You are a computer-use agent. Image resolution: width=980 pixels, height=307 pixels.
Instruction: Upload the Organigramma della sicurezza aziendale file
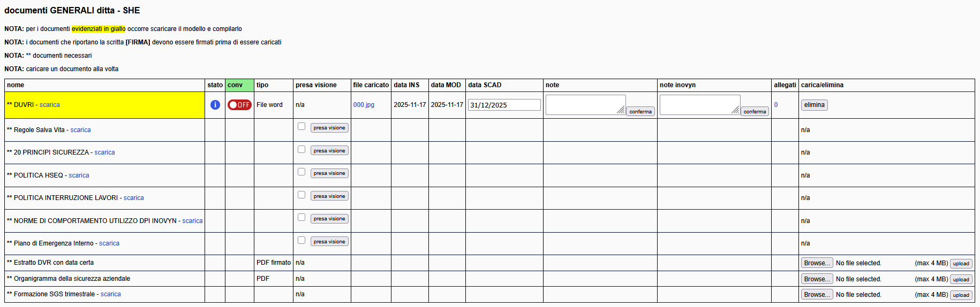pos(961,279)
